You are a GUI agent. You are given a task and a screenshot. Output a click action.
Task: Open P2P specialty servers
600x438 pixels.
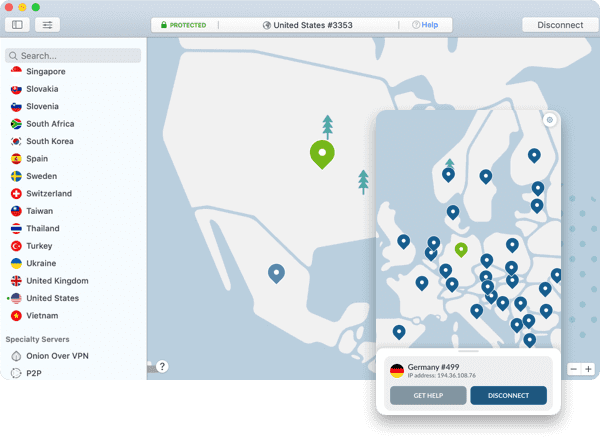click(34, 373)
